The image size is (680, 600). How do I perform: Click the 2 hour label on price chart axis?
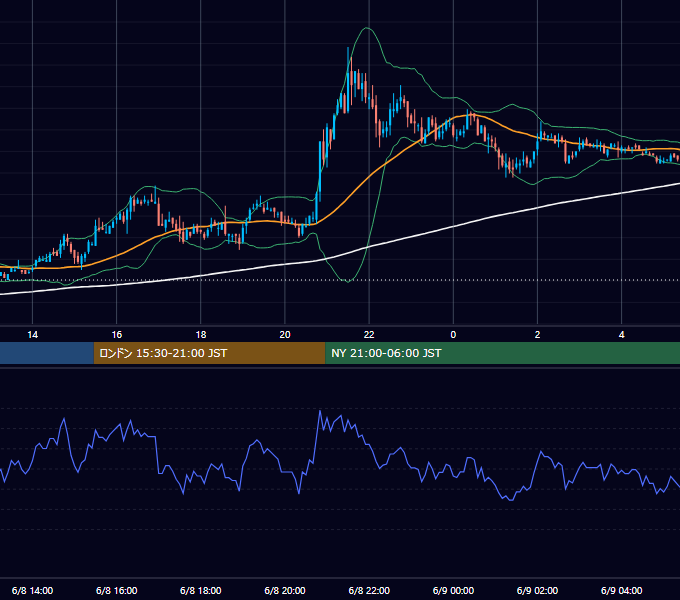pyautogui.click(x=537, y=335)
